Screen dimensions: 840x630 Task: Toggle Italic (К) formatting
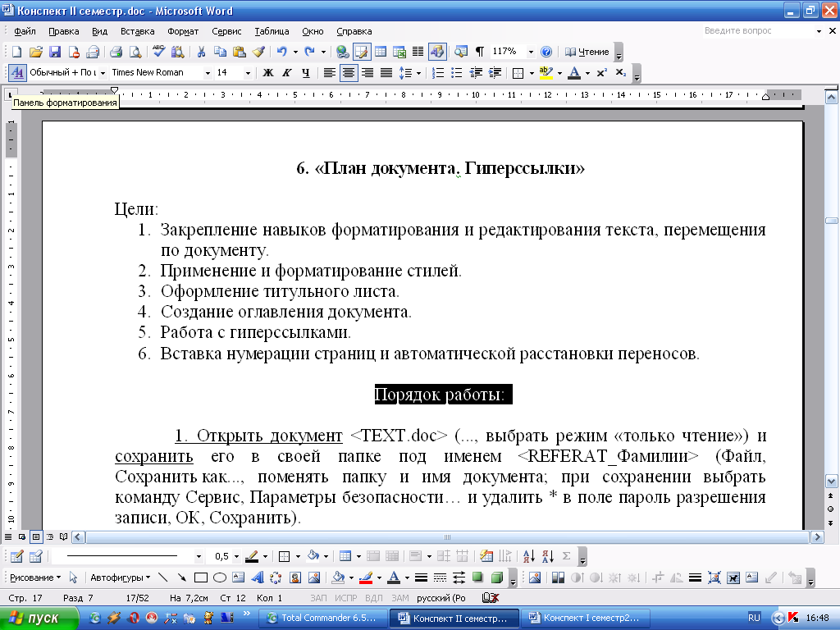[x=286, y=73]
